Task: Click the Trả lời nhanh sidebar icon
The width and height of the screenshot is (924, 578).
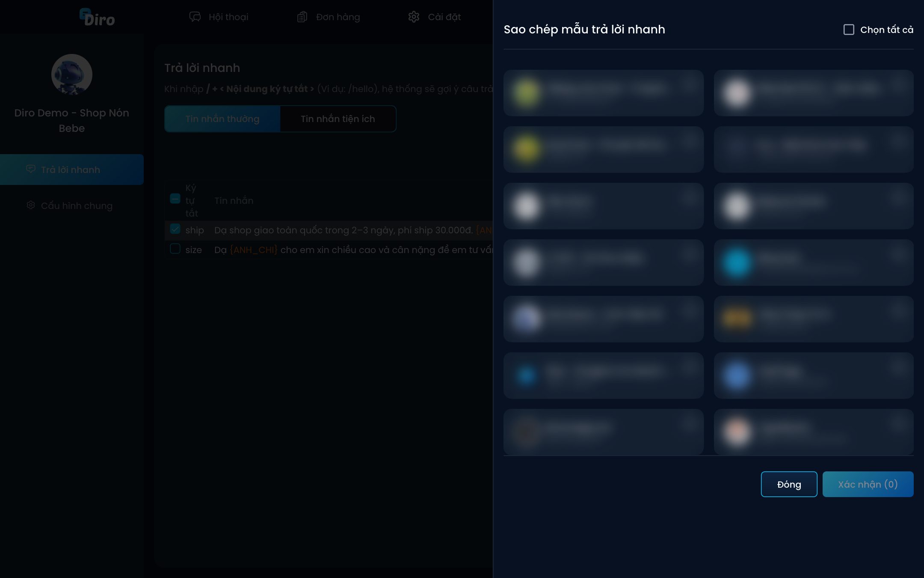Action: [x=31, y=169]
